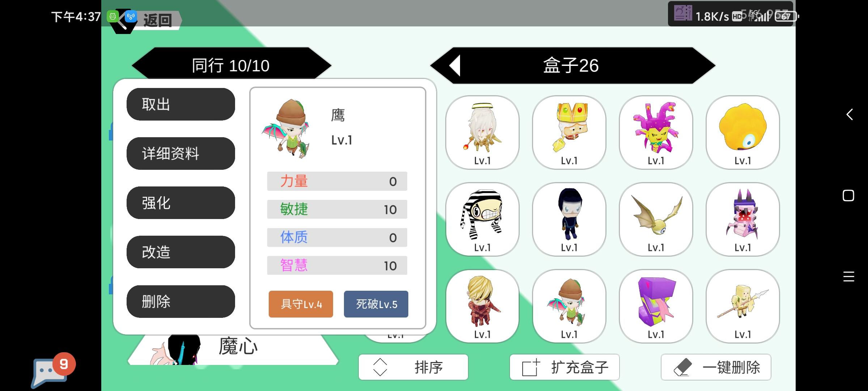Choose 强化 to enhance the character
This screenshot has height=391, width=868.
click(x=181, y=203)
